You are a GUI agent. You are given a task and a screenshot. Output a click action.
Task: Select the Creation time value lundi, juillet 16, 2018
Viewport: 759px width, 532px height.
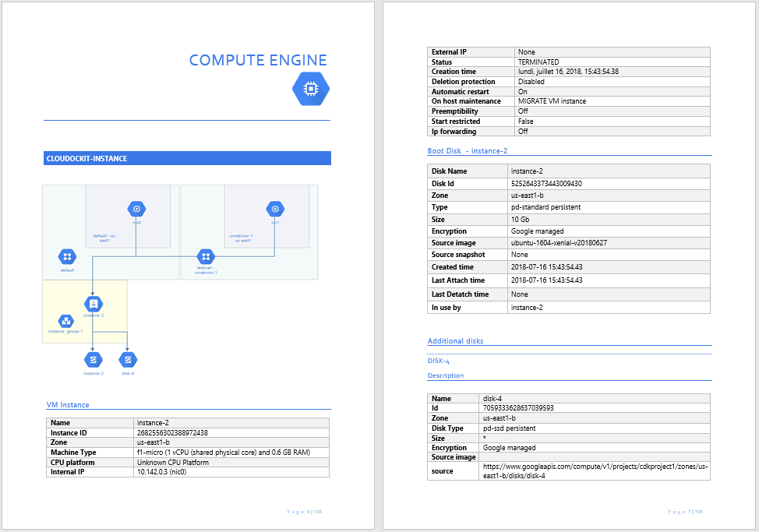tap(568, 72)
